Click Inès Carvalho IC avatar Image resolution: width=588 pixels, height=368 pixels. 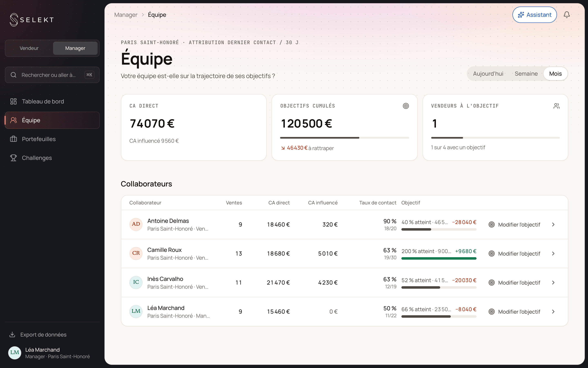coord(136,282)
